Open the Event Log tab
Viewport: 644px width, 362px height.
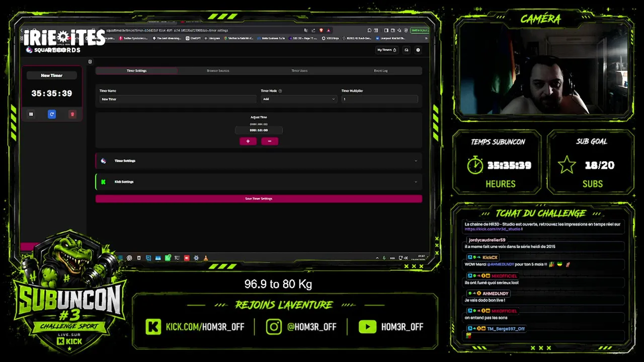pos(381,71)
